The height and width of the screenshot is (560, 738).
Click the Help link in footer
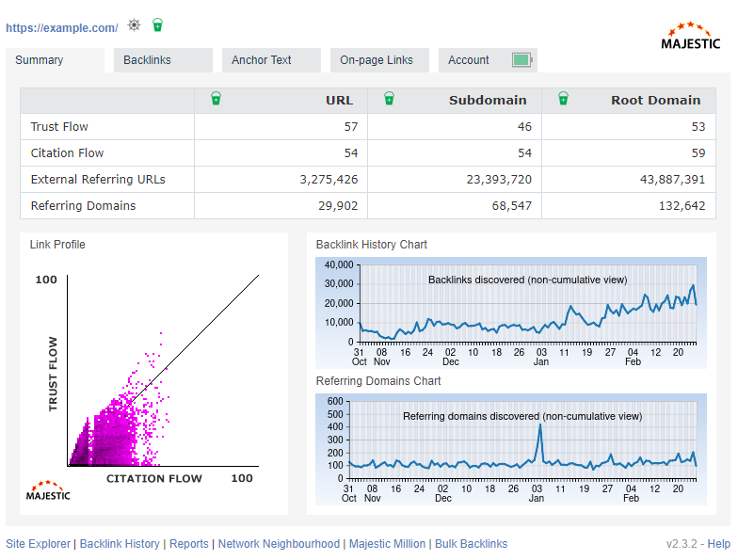click(x=719, y=544)
